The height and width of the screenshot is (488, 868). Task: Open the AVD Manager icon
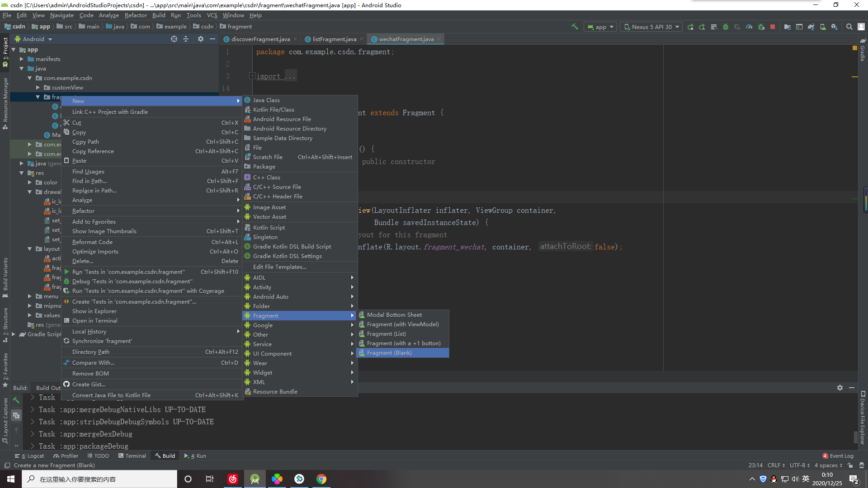pos(822,27)
